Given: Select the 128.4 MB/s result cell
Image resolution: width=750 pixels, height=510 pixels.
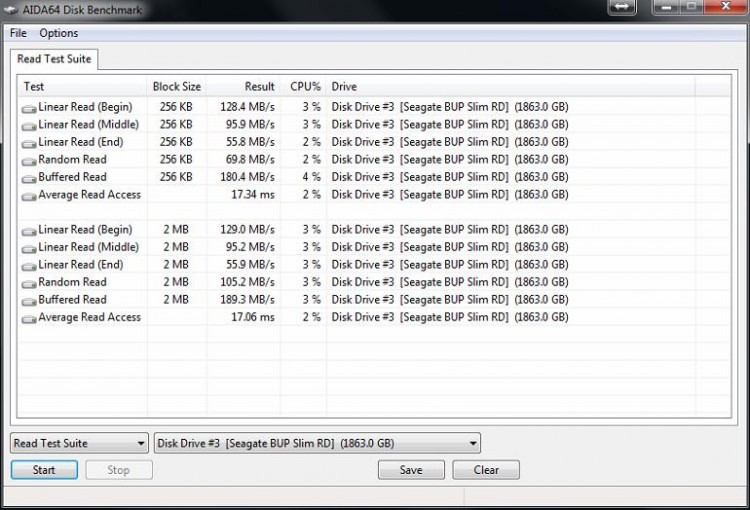Looking at the screenshot, I should [247, 107].
